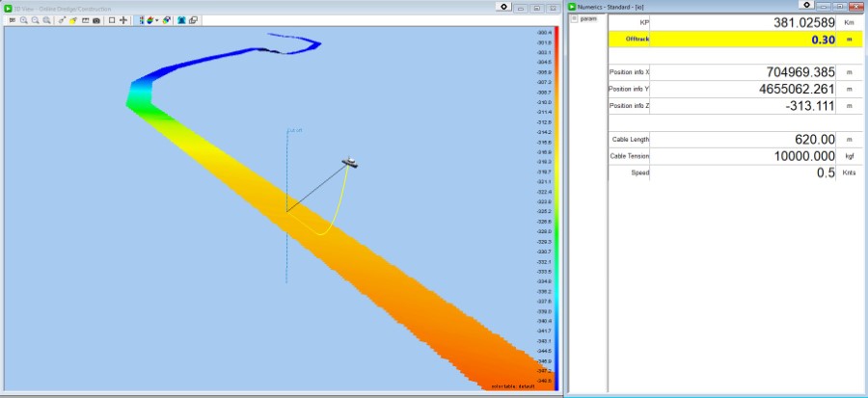Toggle the vertical color scale bar icon
The image size is (868, 398).
(141, 20)
